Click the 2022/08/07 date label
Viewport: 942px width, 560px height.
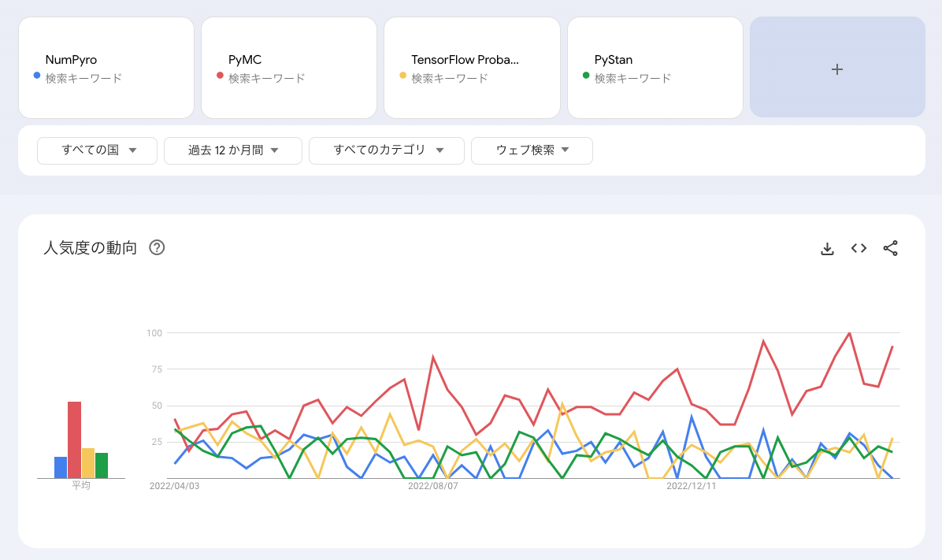[432, 486]
